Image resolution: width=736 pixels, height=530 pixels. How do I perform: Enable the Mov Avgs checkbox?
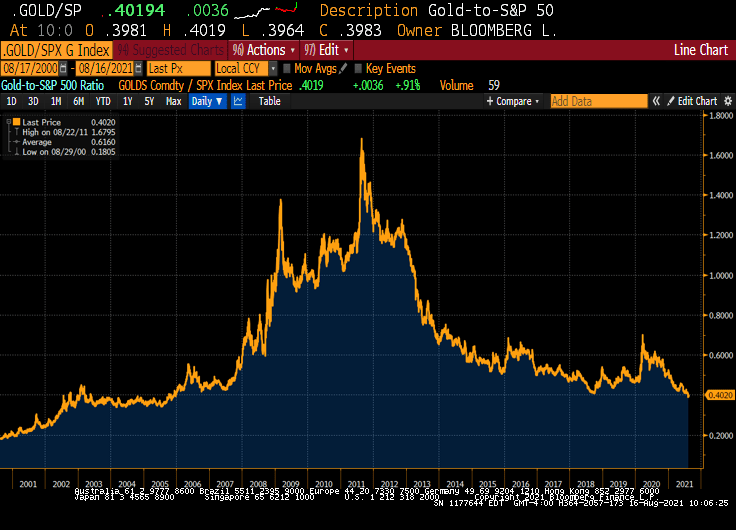287,68
